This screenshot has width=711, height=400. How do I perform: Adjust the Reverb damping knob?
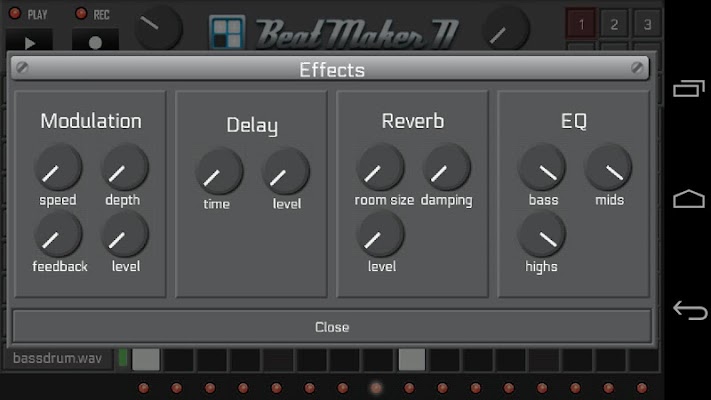[447, 167]
